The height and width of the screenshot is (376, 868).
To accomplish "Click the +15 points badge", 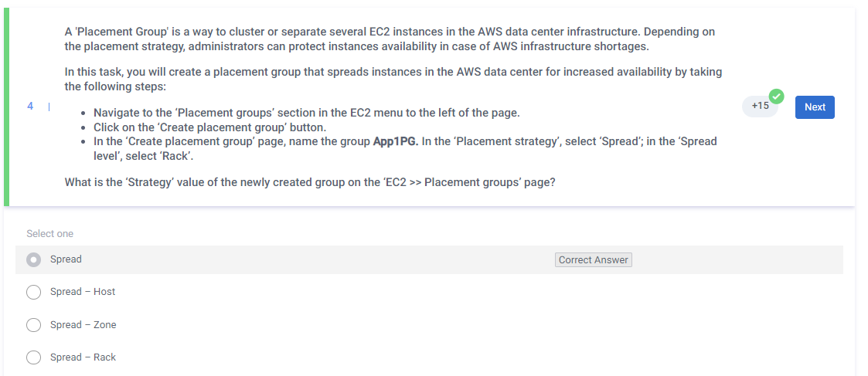I will click(x=759, y=107).
